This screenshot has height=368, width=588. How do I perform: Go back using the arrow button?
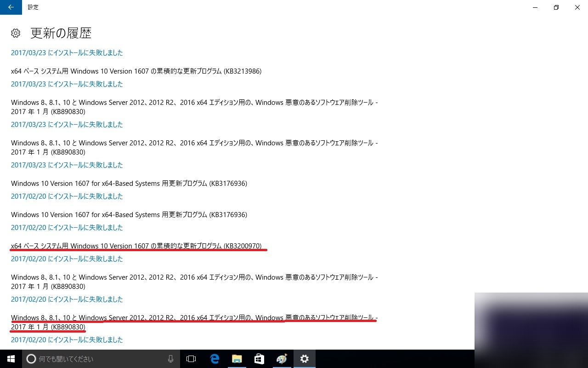pos(11,7)
